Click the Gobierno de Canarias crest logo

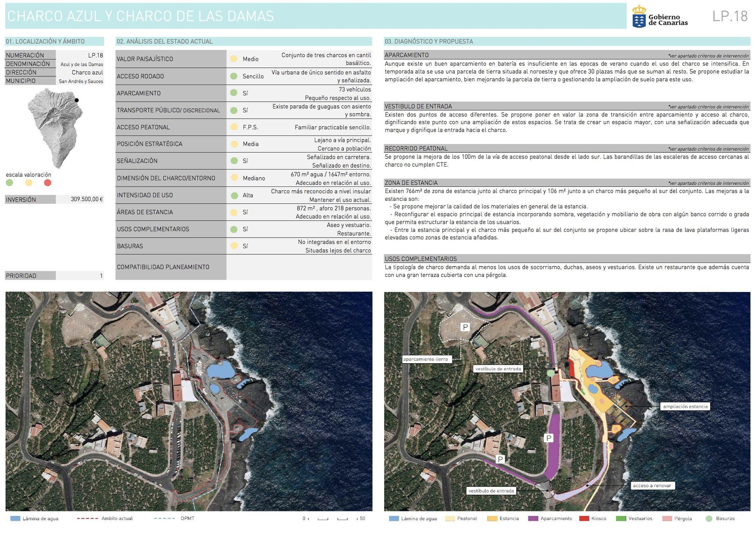[639, 17]
